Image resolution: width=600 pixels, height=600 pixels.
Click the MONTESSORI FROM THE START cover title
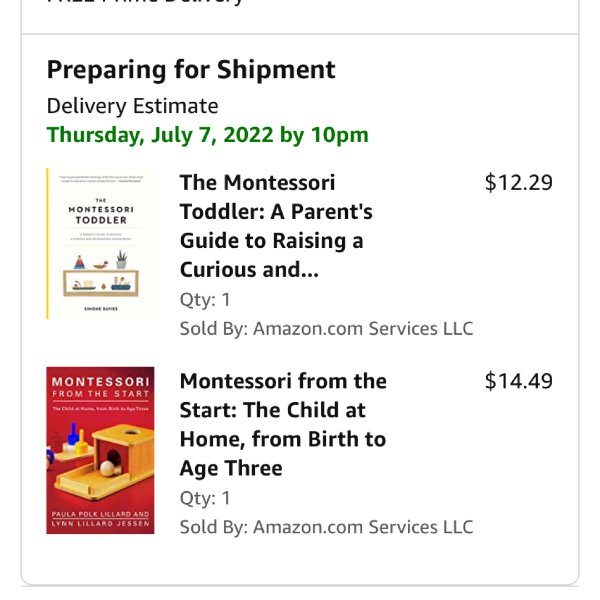click(100, 387)
